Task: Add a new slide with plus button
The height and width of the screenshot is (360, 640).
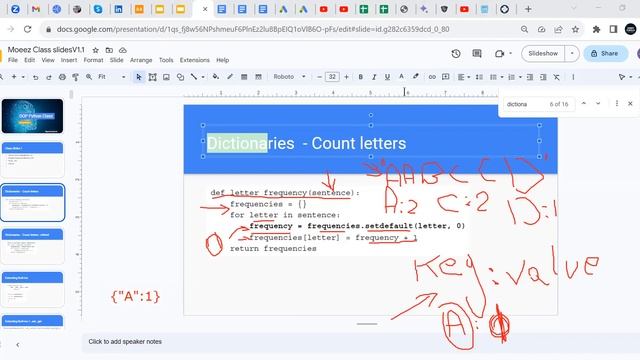Action: (13, 77)
